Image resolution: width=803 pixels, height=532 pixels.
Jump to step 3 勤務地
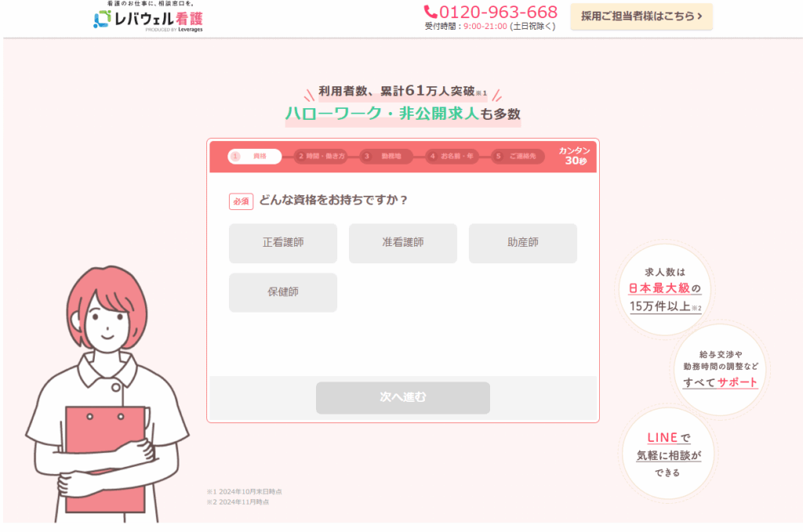pyautogui.click(x=386, y=156)
